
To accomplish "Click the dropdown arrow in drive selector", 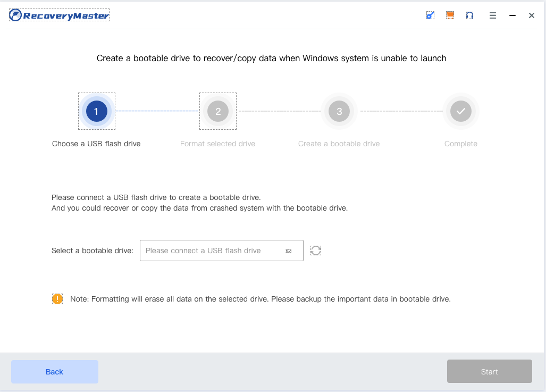I will (x=289, y=251).
